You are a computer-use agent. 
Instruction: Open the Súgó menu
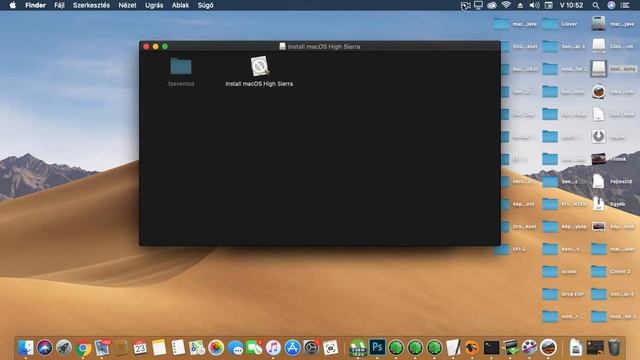click(205, 5)
